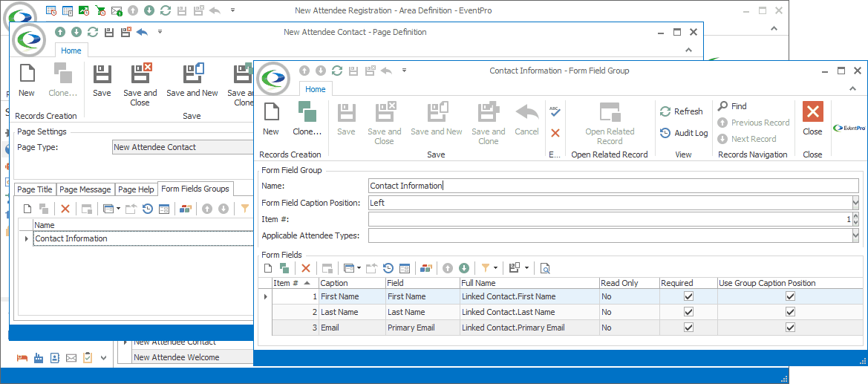Open the Applicable Attendee Types dropdown
The width and height of the screenshot is (868, 384).
855,236
